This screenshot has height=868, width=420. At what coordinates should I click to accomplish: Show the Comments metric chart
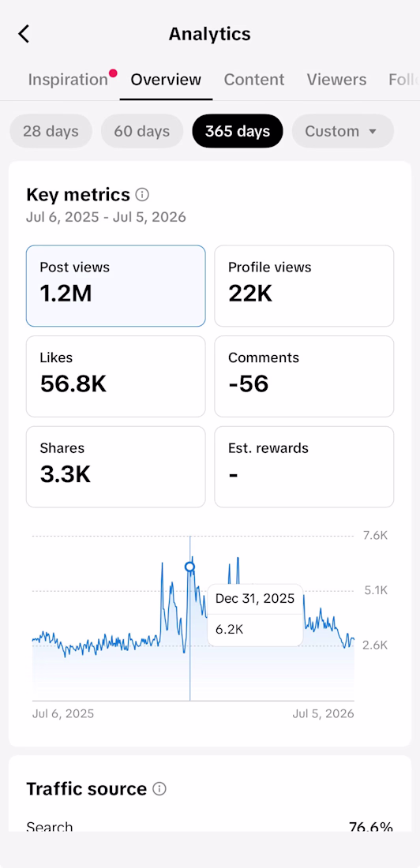pyautogui.click(x=304, y=376)
